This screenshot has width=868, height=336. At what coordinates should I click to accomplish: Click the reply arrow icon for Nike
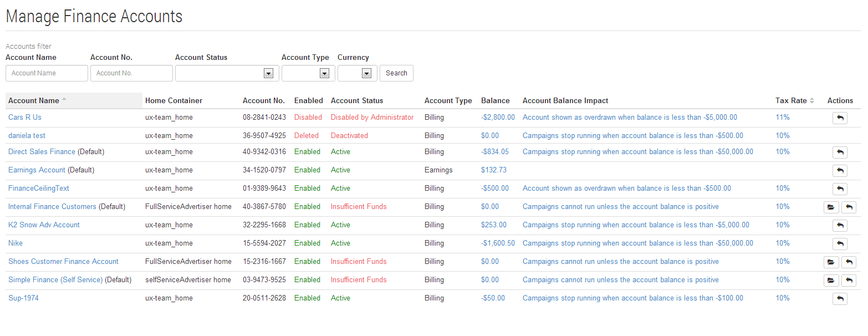point(840,243)
